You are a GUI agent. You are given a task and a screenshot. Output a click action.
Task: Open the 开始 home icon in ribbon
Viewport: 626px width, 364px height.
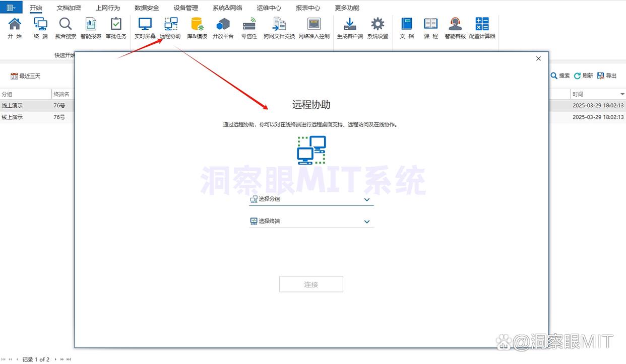tap(15, 28)
